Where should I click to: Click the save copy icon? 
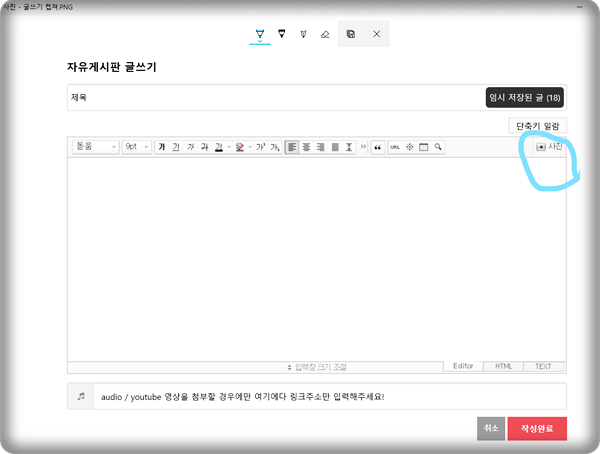point(351,34)
